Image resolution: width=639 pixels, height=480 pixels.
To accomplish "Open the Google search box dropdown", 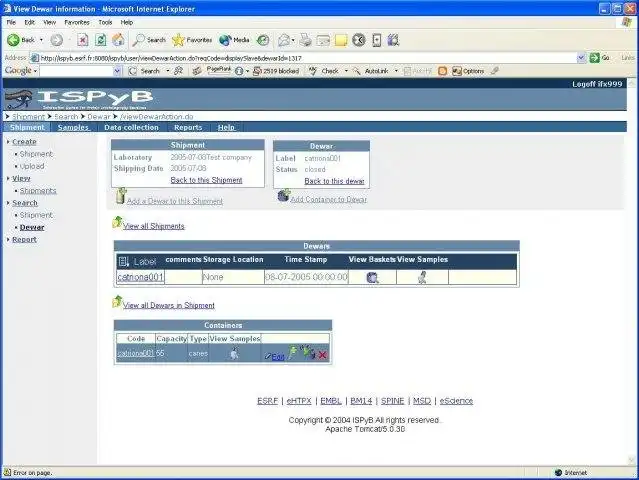I will [x=117, y=71].
